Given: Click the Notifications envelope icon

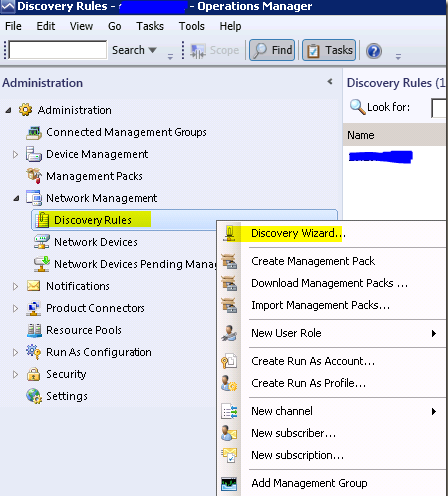Looking at the screenshot, I should pos(33,286).
